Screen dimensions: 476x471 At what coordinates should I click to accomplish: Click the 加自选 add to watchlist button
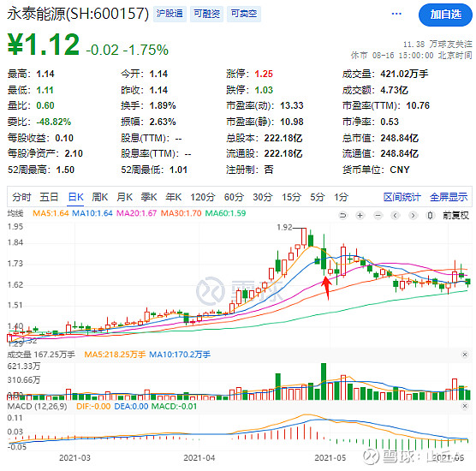point(445,15)
